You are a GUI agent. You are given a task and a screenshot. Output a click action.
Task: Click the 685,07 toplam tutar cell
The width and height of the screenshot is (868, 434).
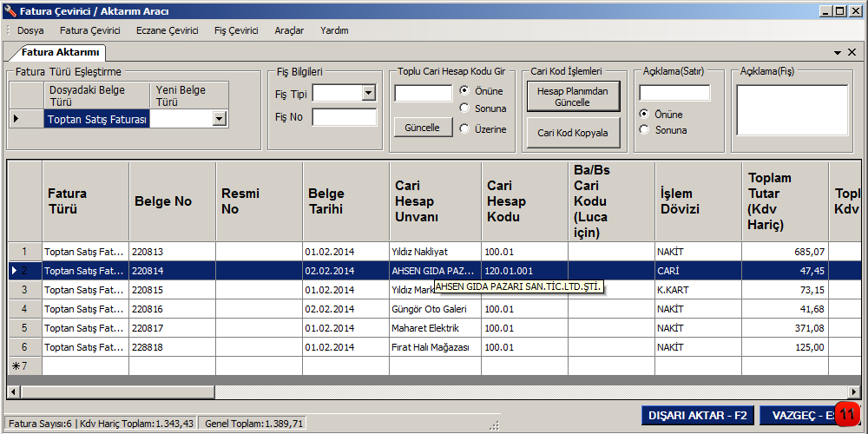pyautogui.click(x=786, y=252)
